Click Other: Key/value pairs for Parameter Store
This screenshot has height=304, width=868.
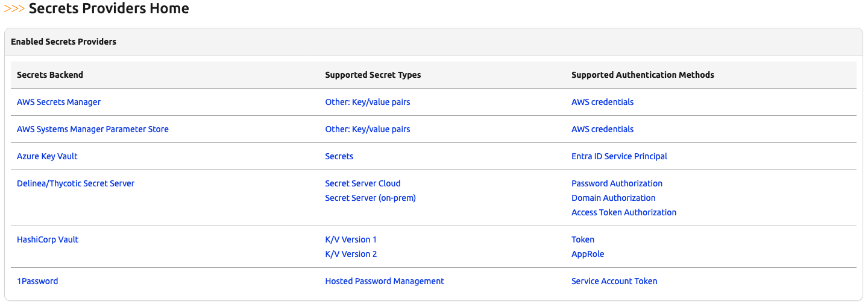(368, 129)
